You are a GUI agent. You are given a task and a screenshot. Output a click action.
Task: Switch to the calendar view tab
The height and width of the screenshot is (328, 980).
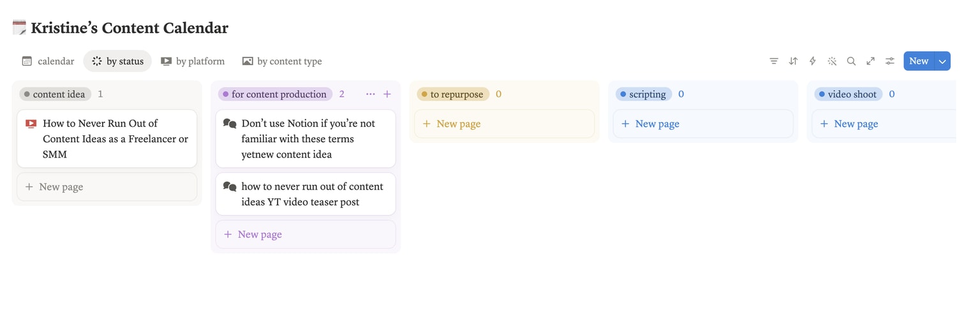[x=48, y=61]
